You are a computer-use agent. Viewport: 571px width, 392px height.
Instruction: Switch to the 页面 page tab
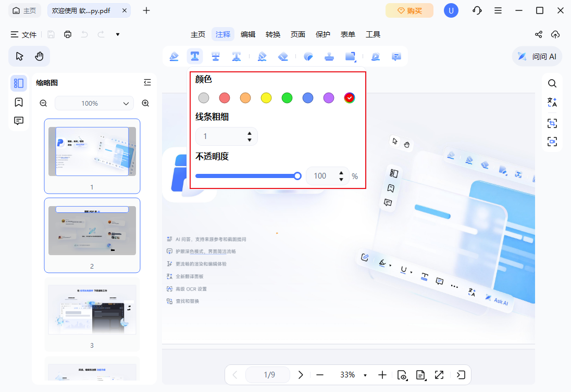click(298, 34)
